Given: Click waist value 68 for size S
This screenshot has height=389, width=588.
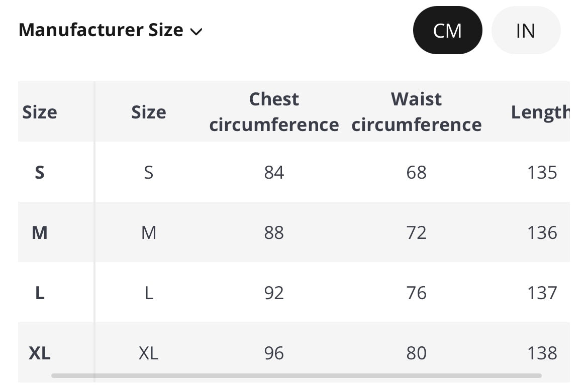Looking at the screenshot, I should (416, 173).
